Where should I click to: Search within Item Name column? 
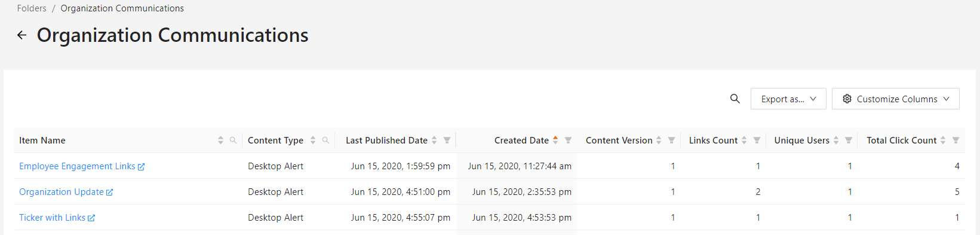click(233, 140)
